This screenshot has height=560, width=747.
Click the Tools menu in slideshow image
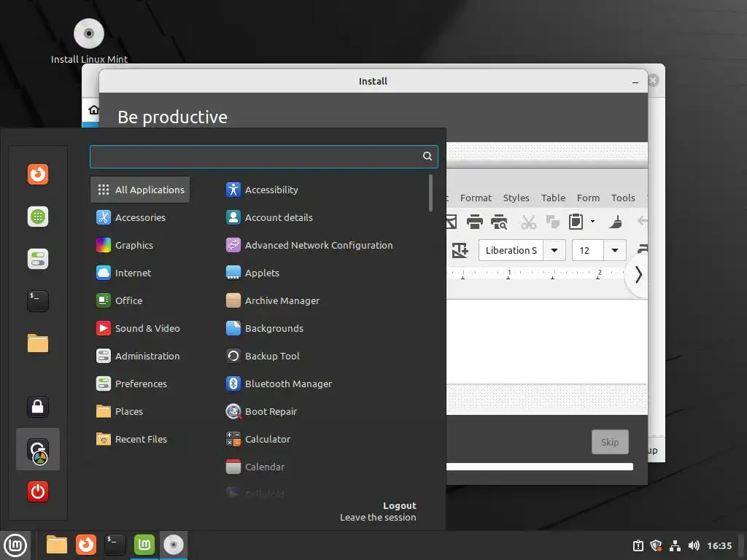pyautogui.click(x=623, y=198)
